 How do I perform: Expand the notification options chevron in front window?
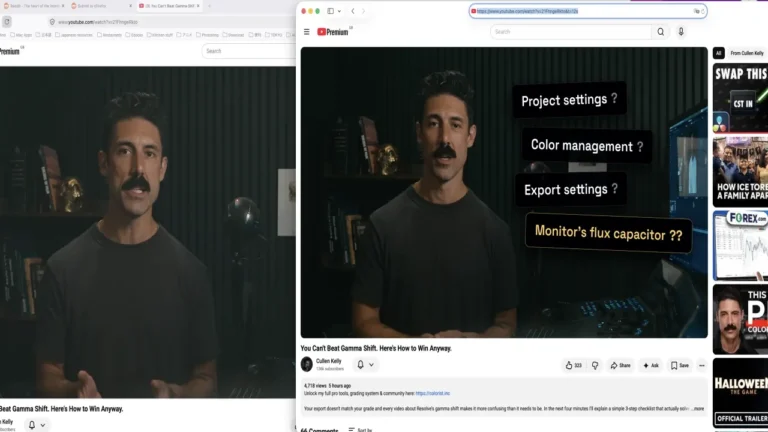point(371,365)
